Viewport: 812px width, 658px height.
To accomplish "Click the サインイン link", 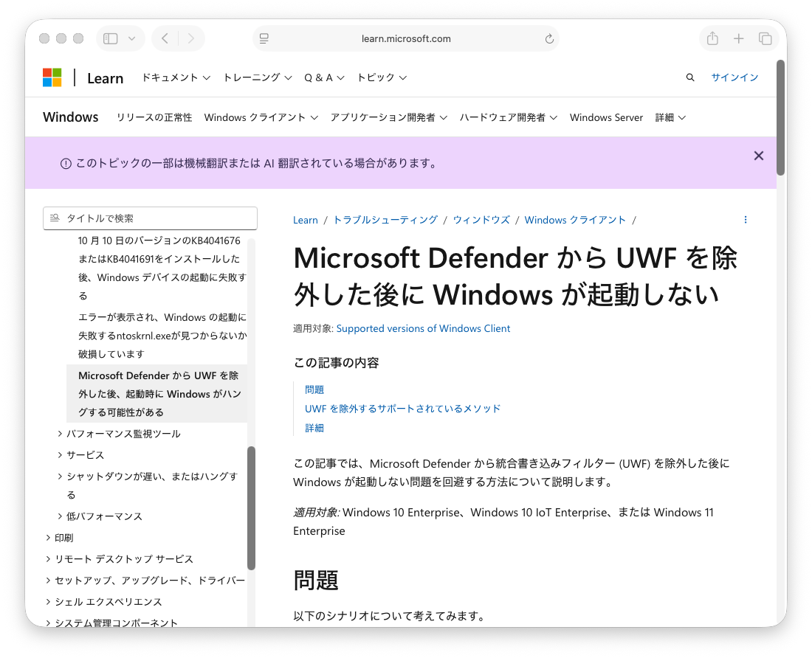I will 734,77.
